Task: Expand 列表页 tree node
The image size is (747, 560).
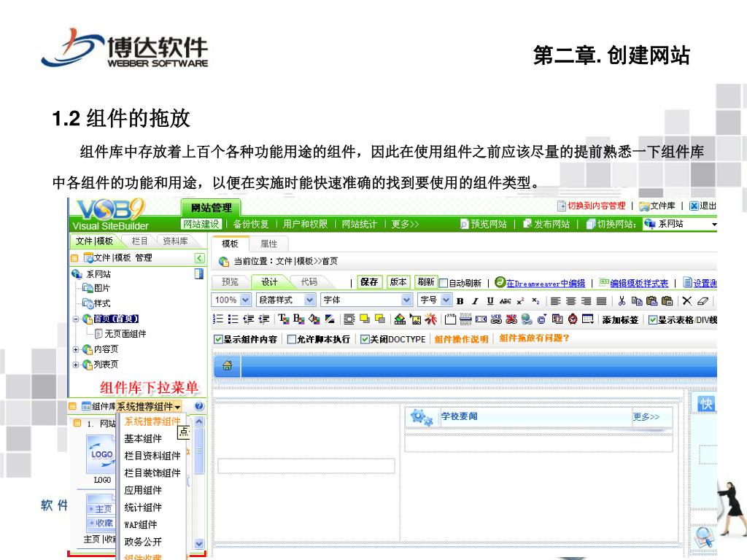Action: [x=75, y=365]
